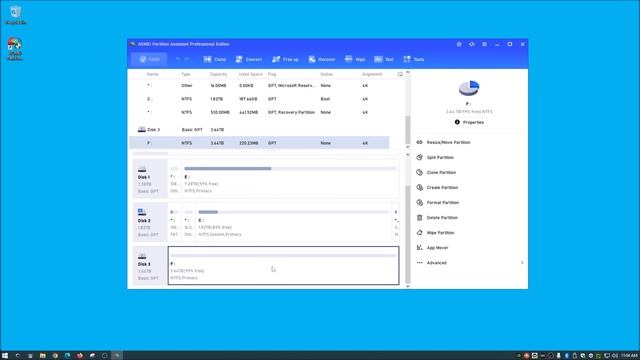Select the Disk 1 block in the disk map
Image resolution: width=640 pixels, height=360 pixels.
tap(150, 178)
